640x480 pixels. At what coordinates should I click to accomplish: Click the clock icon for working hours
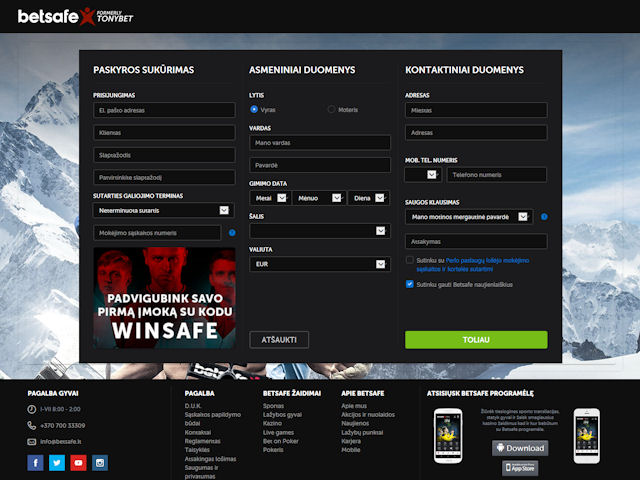pos(31,409)
